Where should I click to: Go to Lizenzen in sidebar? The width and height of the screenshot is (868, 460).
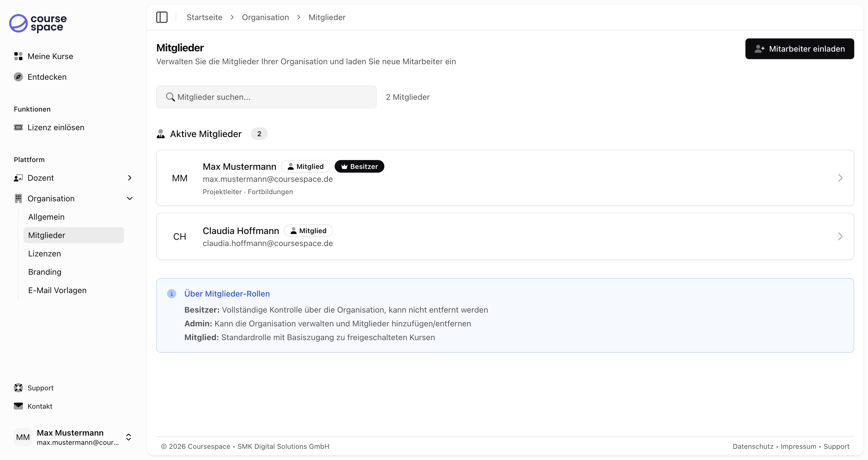(44, 254)
